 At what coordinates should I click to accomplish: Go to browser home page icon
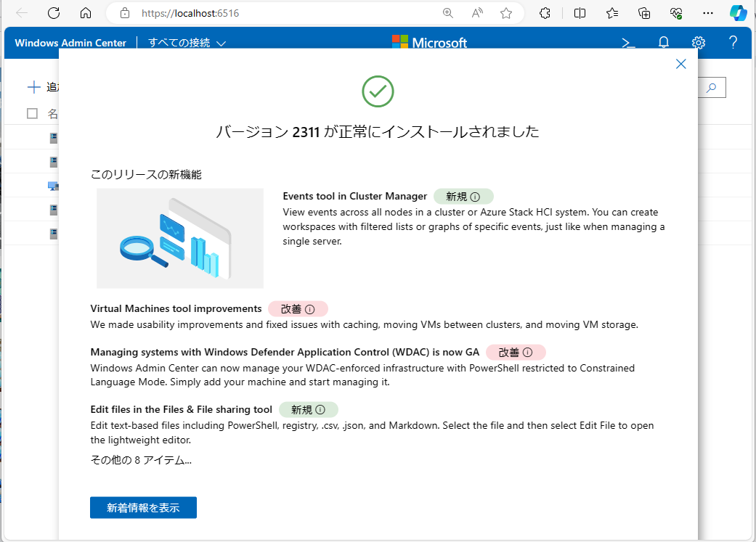(86, 13)
